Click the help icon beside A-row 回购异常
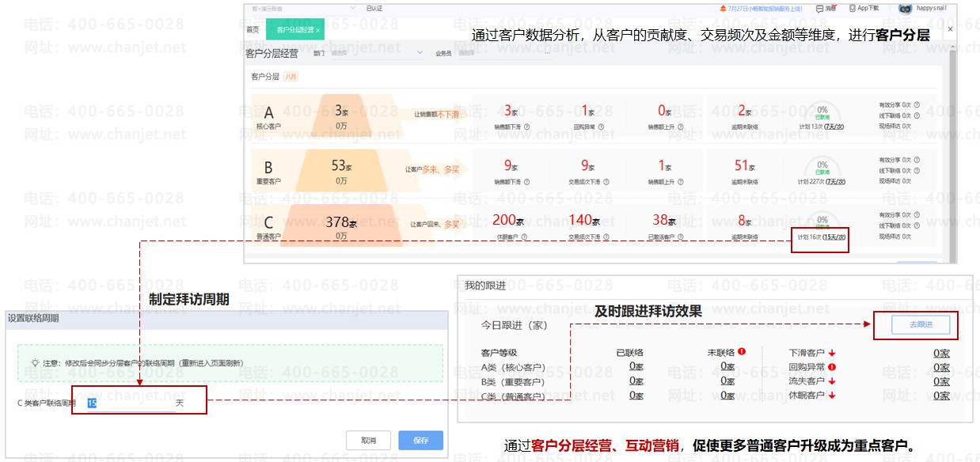This screenshot has width=980, height=462. coord(601,127)
